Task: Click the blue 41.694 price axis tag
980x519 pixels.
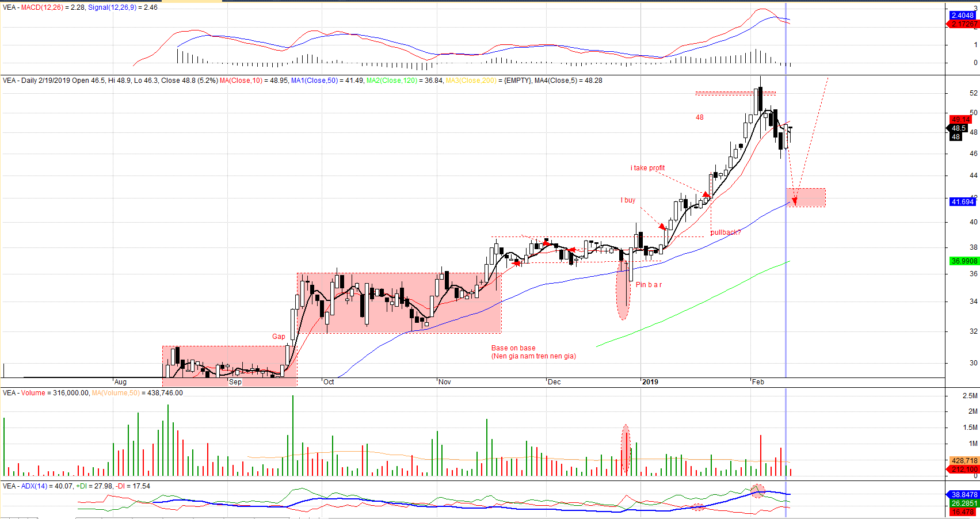Action: pos(962,202)
